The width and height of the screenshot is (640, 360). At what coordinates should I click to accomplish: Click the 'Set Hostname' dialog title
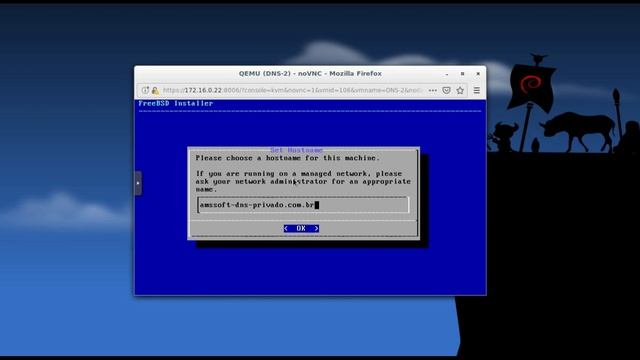click(297, 150)
